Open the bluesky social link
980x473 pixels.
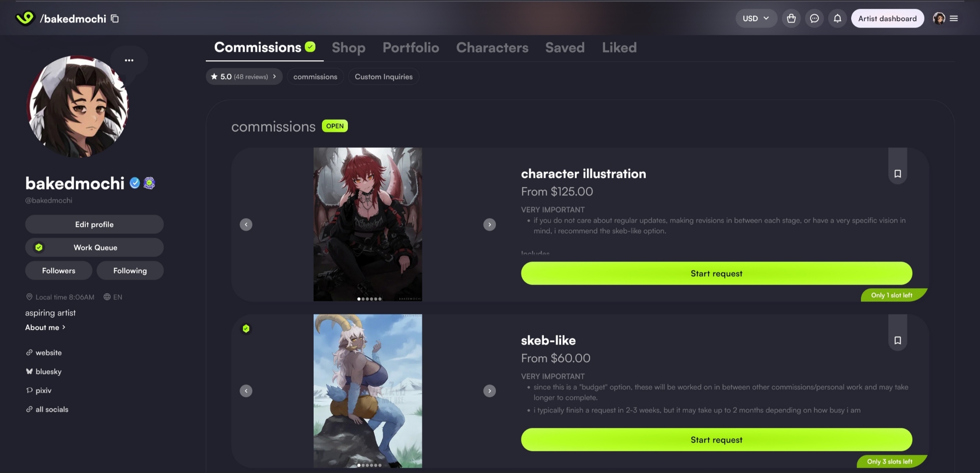click(48, 372)
